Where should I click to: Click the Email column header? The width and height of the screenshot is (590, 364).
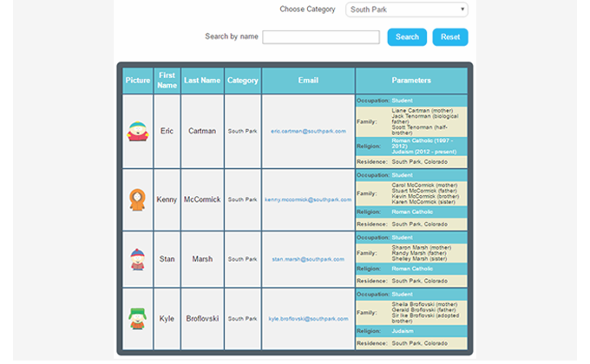click(x=308, y=81)
